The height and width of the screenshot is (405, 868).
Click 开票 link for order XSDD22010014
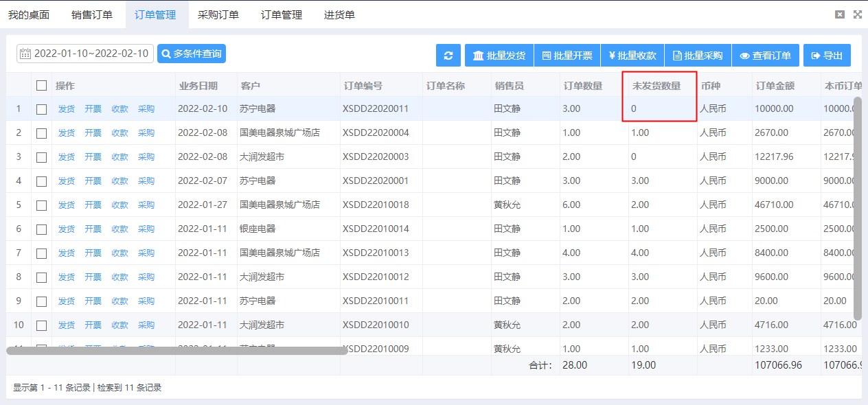[93, 229]
